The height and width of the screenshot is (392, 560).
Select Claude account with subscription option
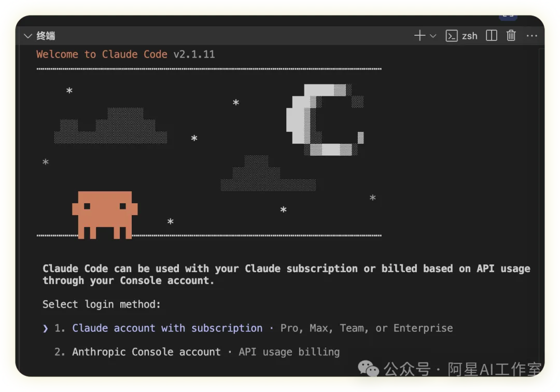(x=167, y=328)
